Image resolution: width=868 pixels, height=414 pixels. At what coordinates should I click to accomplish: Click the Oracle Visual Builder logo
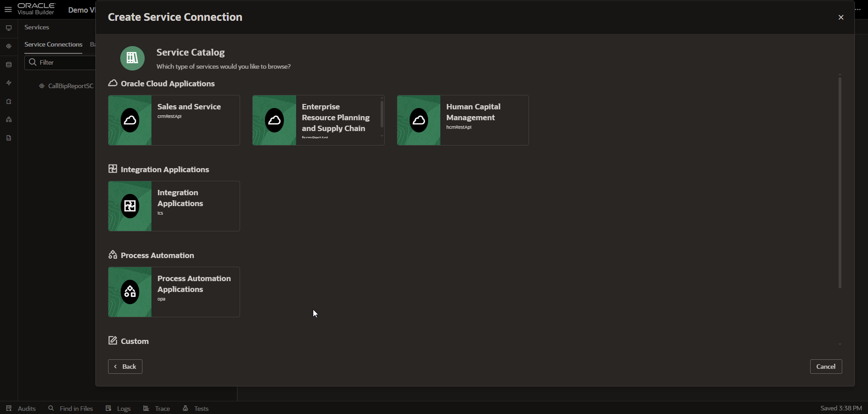pos(36,9)
